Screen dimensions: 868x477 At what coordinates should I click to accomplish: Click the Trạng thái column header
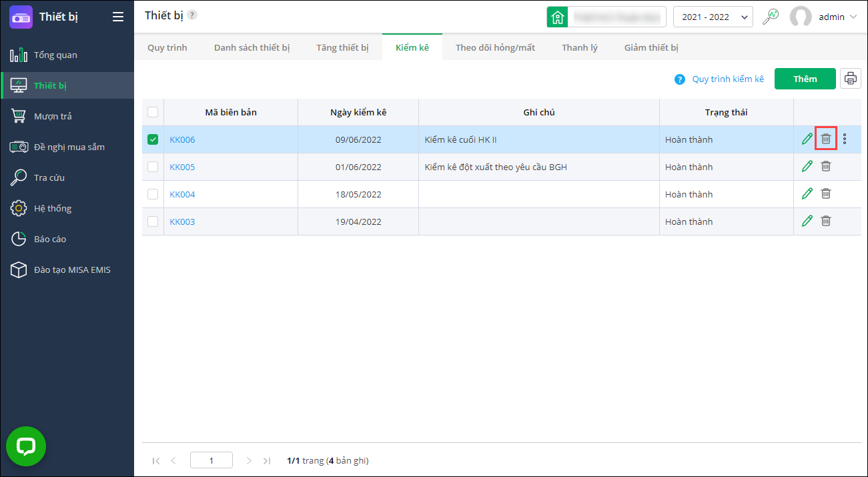click(726, 112)
